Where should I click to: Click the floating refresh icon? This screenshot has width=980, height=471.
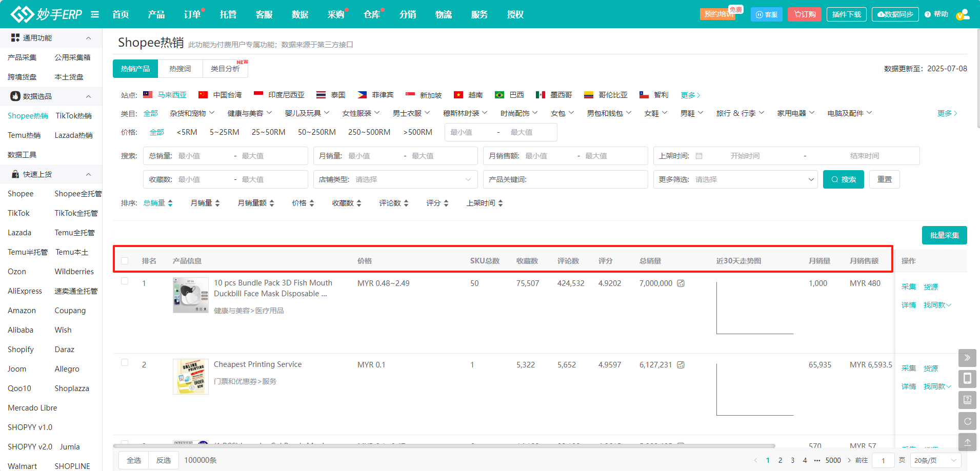point(967,421)
